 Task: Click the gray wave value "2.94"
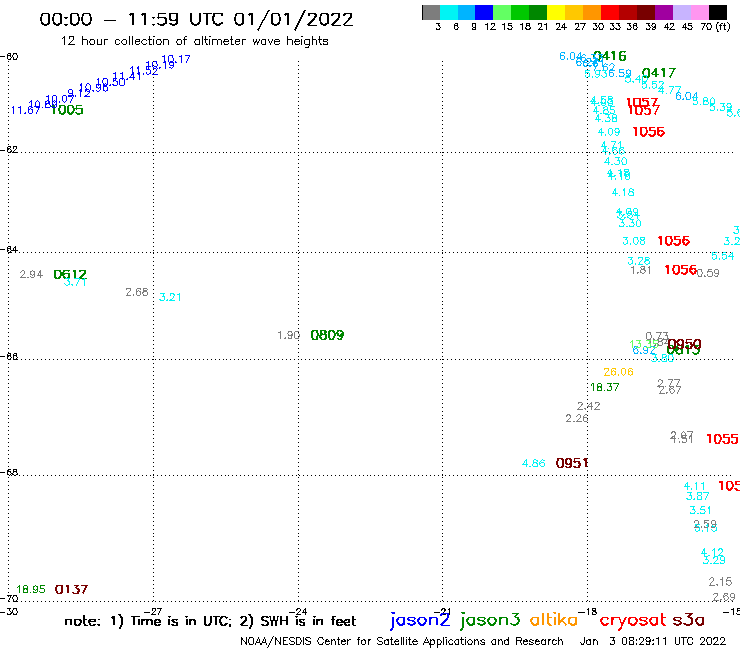tap(31, 274)
